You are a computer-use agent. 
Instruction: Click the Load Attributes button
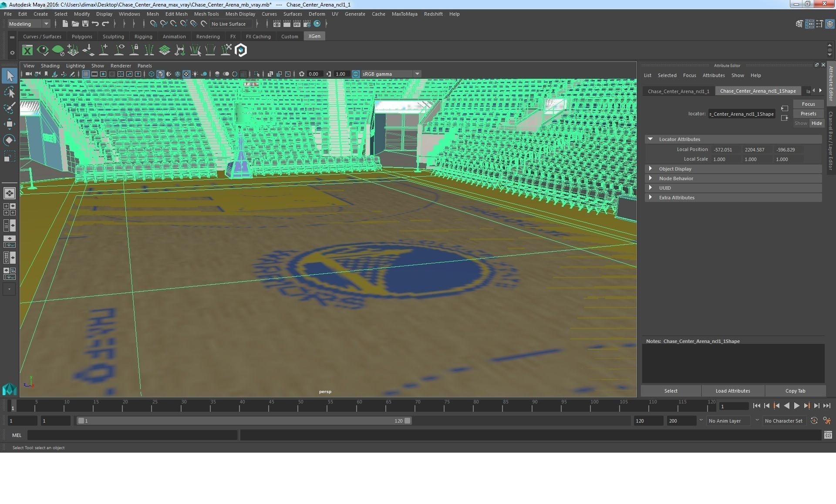pos(732,391)
